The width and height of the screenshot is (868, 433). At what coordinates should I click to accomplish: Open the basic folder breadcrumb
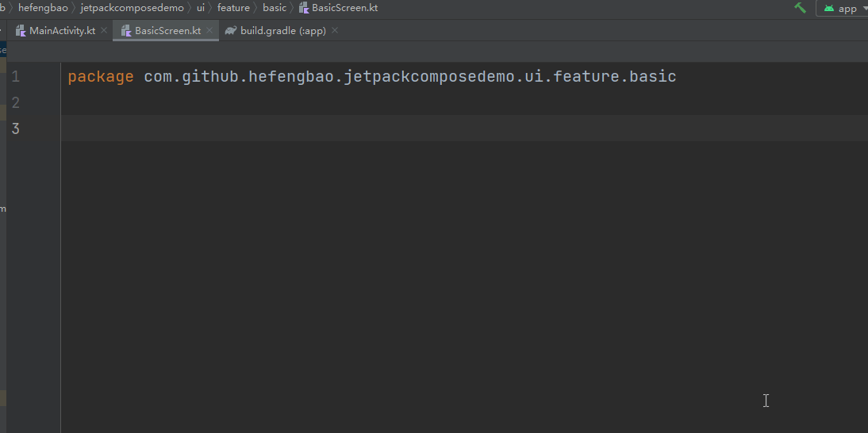coord(275,8)
